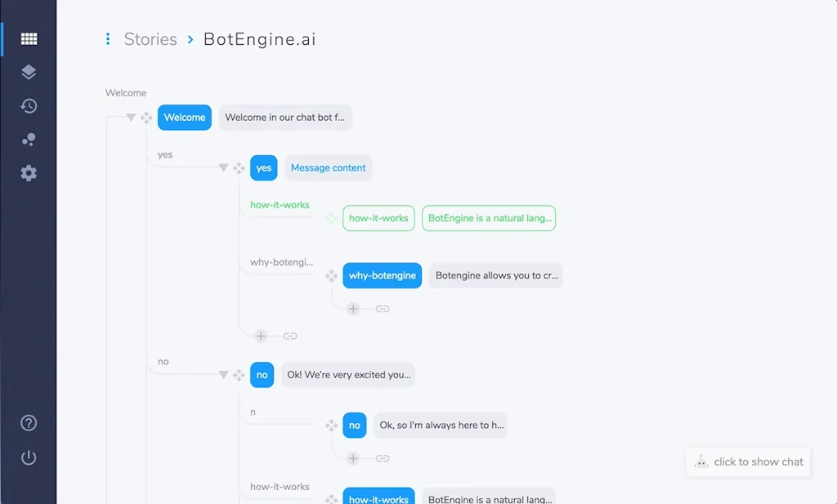Collapse the yes branch disclosure triangle
837x504 pixels.
click(223, 167)
